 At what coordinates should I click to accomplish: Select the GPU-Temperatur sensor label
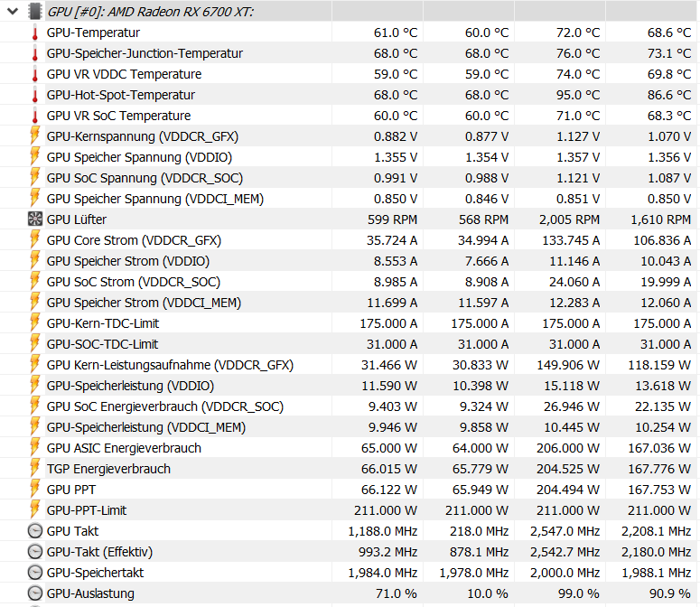93,33
